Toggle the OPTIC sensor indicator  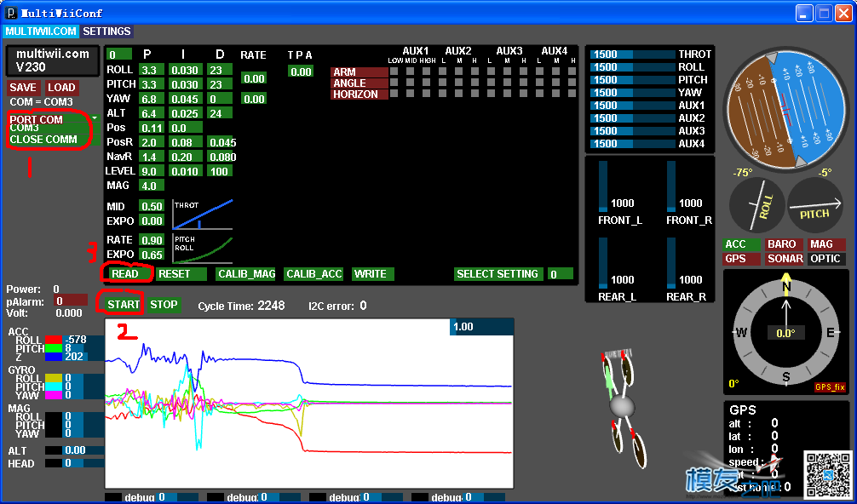[826, 259]
